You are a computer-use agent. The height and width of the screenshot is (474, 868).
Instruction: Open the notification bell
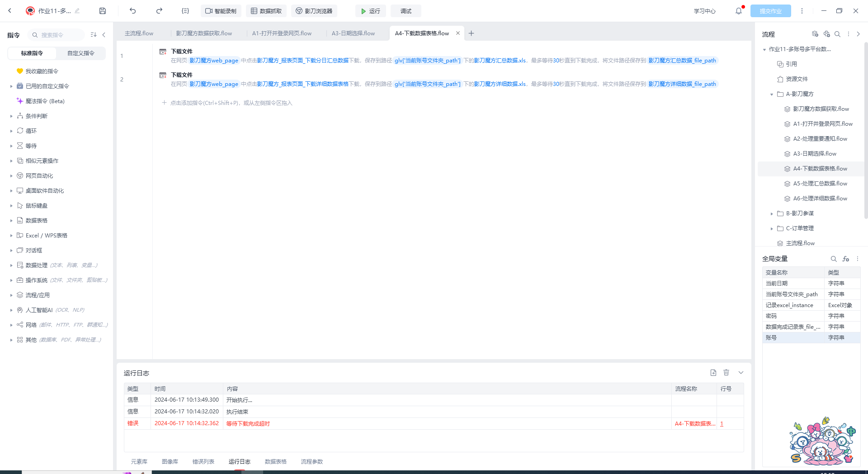click(x=738, y=11)
